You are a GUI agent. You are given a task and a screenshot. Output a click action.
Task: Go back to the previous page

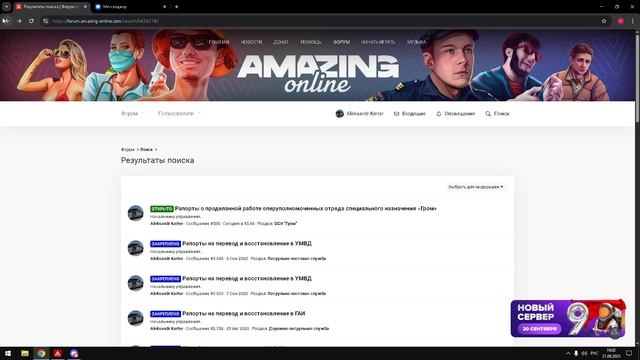[6, 21]
